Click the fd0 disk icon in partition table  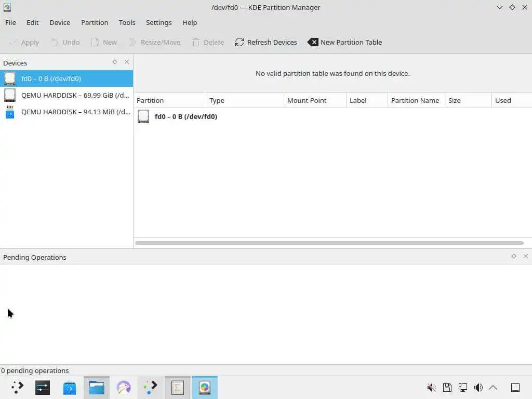click(x=143, y=116)
